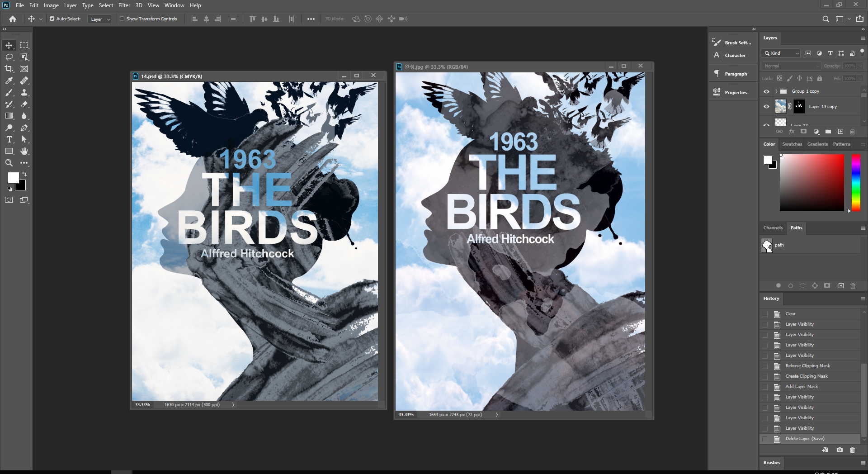Viewport: 868px width, 474px height.
Task: Open the Window menu
Action: pos(174,5)
